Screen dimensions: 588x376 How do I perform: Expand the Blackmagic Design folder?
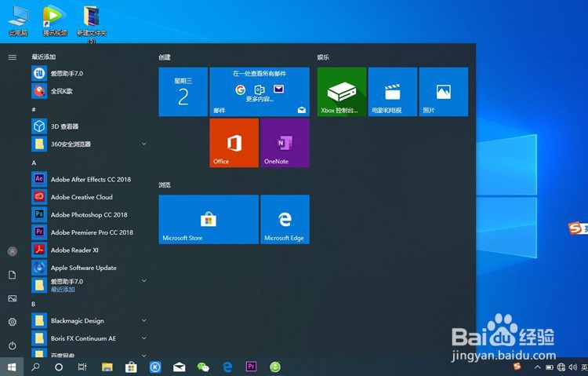[x=144, y=320]
